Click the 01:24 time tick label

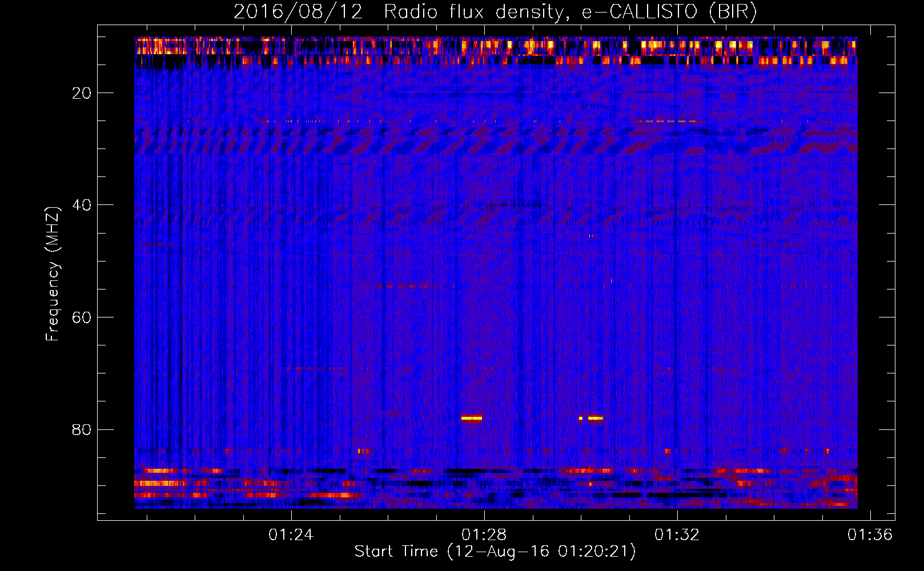(x=291, y=535)
